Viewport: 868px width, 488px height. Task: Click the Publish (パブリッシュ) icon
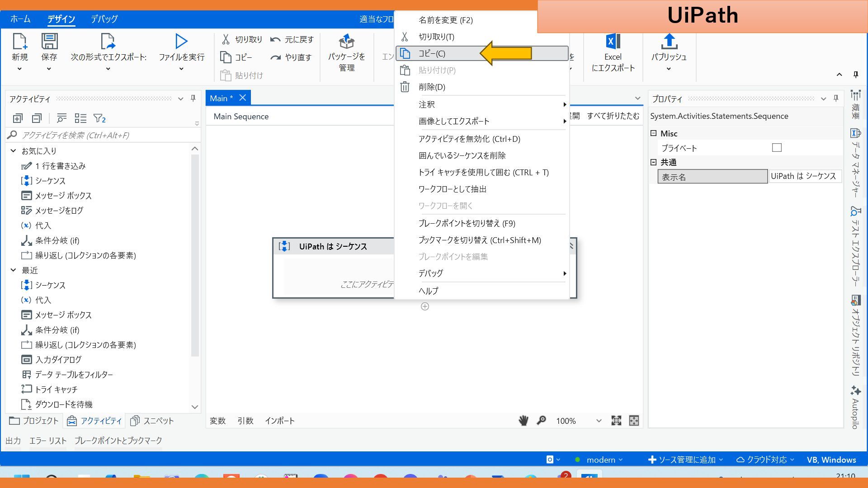[x=669, y=42]
